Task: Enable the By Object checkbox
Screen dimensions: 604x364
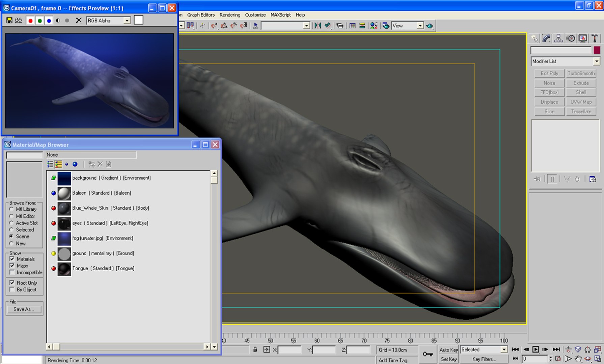Action: 12,290
